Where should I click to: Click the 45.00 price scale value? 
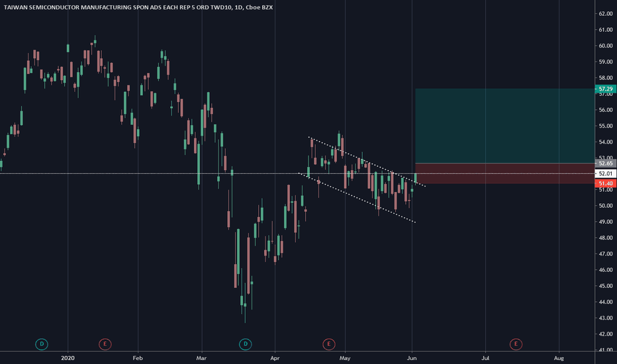pyautogui.click(x=606, y=286)
